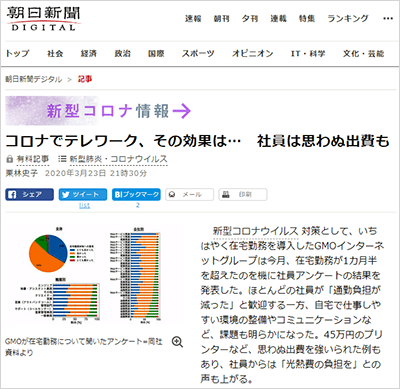Switch to the スポーツ section tab
This screenshot has width=400, height=389.
(198, 54)
